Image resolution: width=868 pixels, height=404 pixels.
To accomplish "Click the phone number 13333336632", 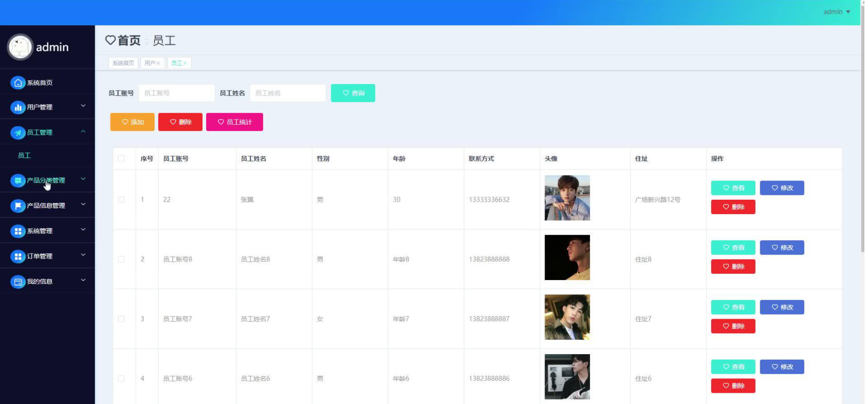I will pos(489,200).
